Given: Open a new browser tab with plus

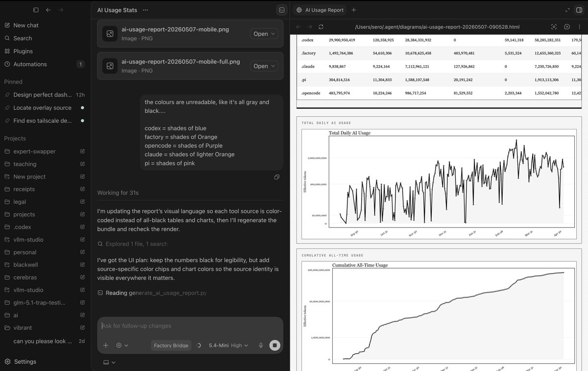Looking at the screenshot, I should [x=354, y=10].
